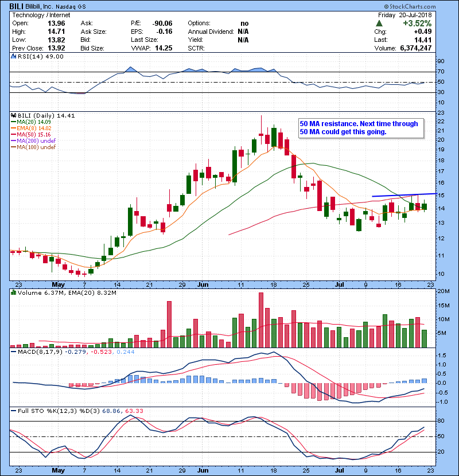Click the EPS value -0.16
Viewport: 459px width, 476px height.
[164, 32]
